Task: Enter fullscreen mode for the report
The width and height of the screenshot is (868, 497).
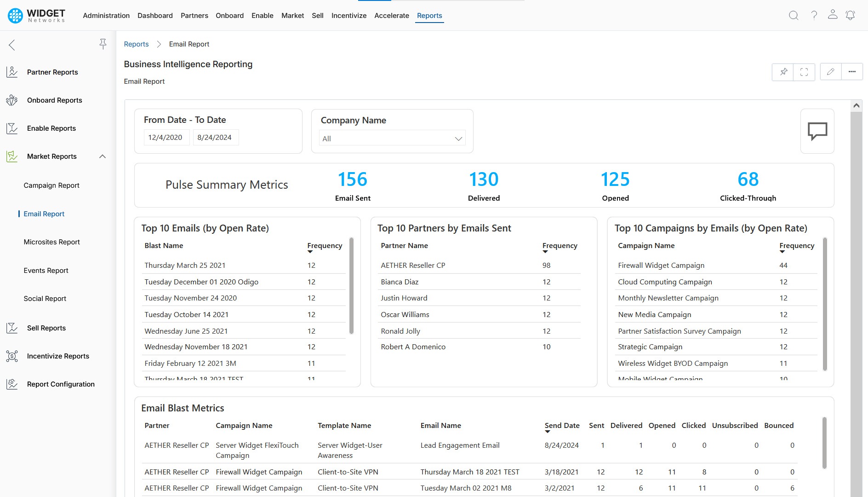Action: point(804,72)
